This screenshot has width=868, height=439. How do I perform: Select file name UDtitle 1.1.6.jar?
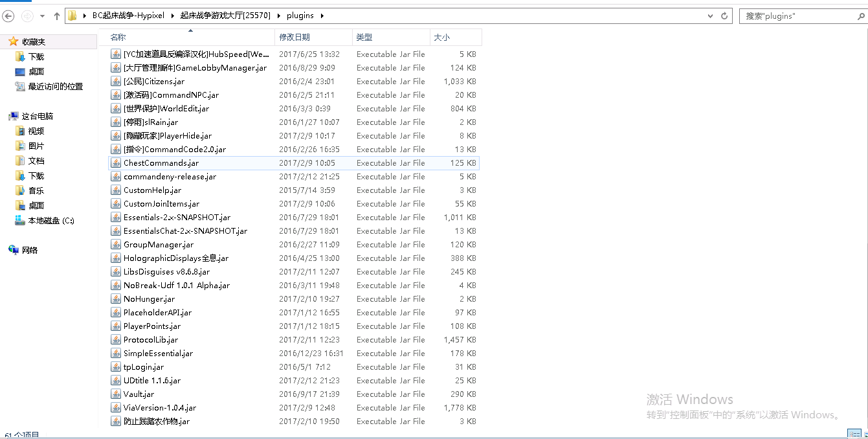coord(152,381)
